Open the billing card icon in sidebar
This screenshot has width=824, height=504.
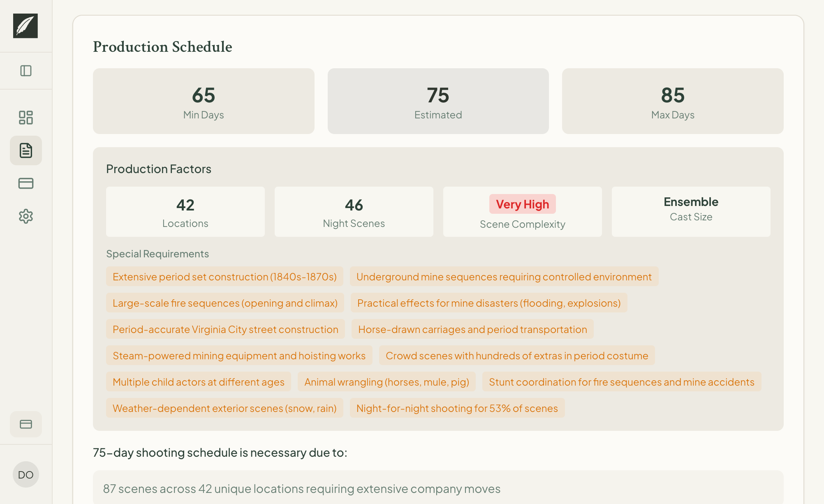click(25, 183)
